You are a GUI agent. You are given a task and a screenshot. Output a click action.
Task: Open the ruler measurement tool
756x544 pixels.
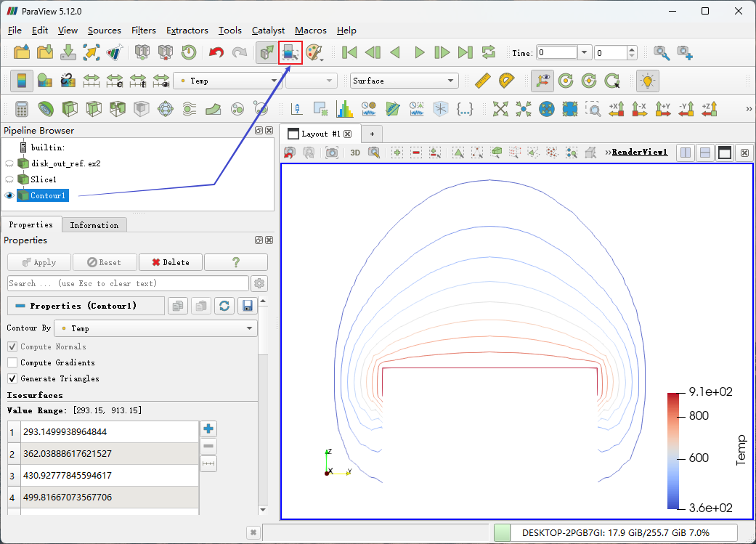pyautogui.click(x=482, y=81)
